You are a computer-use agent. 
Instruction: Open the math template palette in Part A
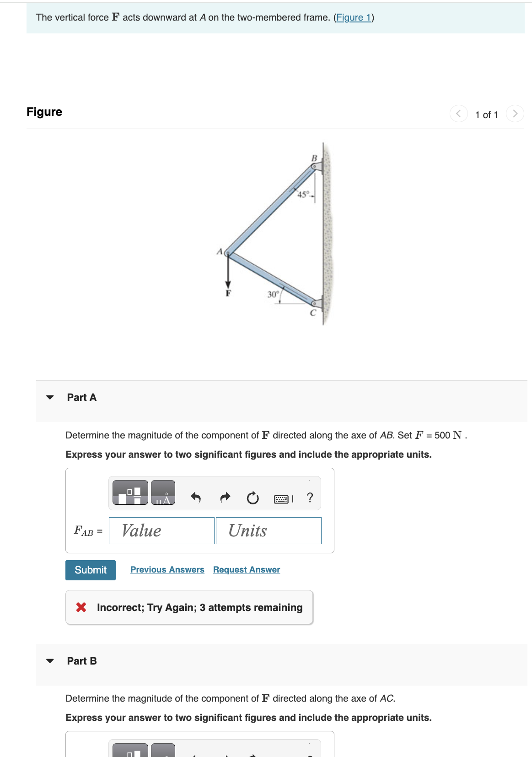click(x=129, y=492)
